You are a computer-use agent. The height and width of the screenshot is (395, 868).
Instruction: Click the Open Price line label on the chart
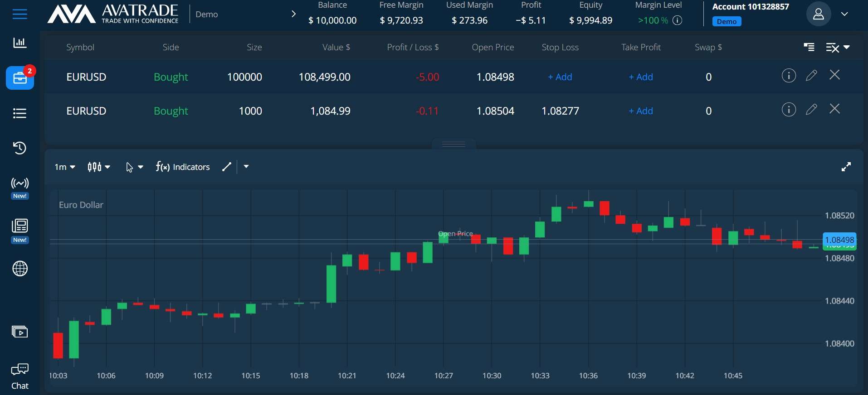(x=456, y=234)
